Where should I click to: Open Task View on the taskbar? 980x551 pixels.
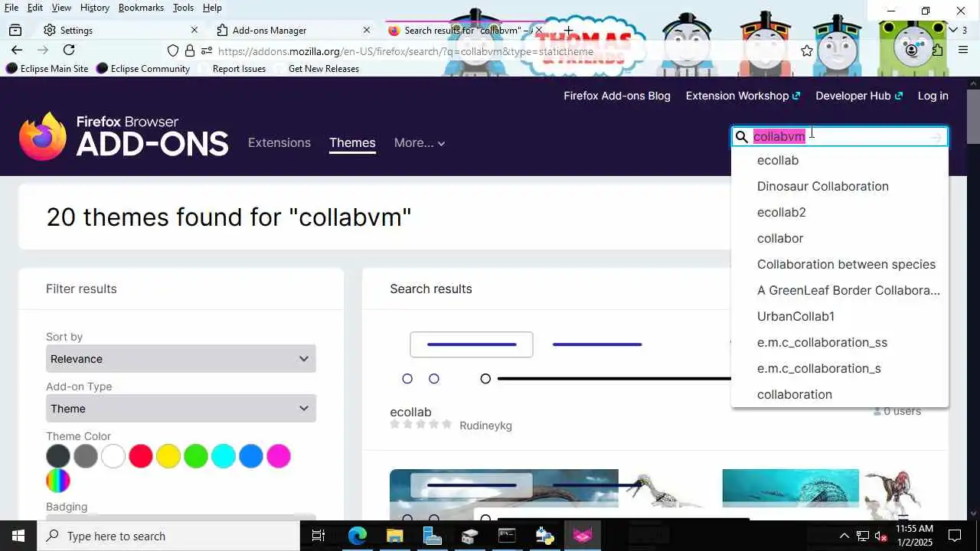[318, 536]
